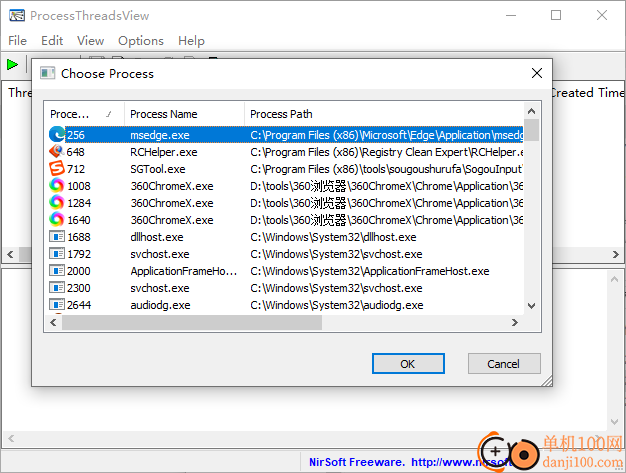Open the View menu
Screen dimensions: 626x473
(91, 41)
